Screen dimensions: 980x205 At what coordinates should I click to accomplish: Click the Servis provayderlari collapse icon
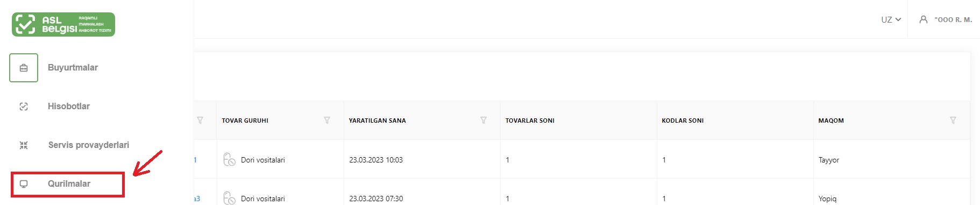tap(24, 145)
